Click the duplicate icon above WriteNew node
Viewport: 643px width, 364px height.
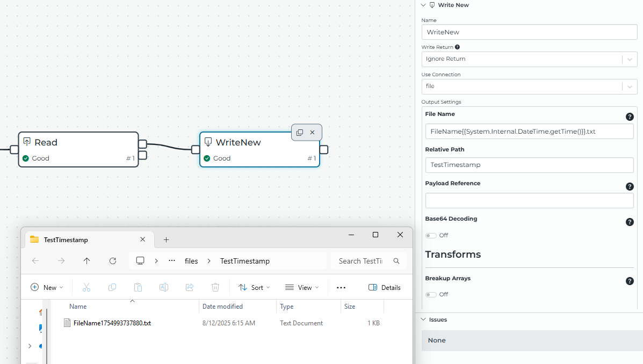pos(300,133)
